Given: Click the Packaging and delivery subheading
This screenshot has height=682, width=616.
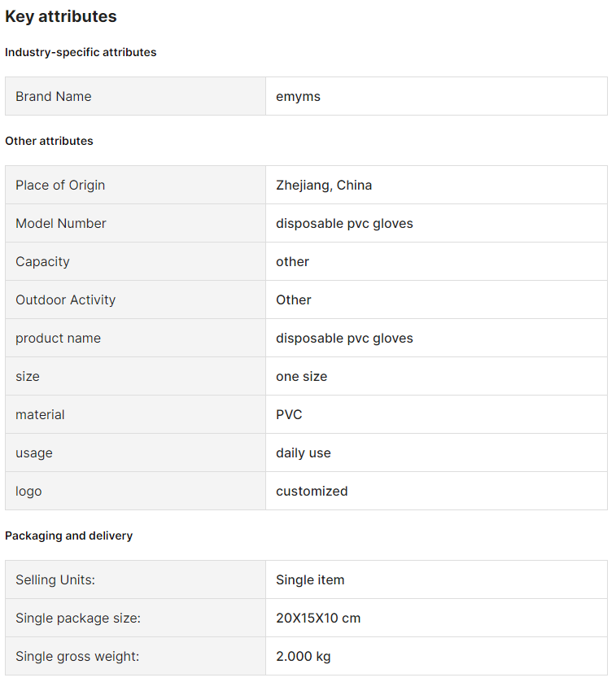Looking at the screenshot, I should (68, 536).
